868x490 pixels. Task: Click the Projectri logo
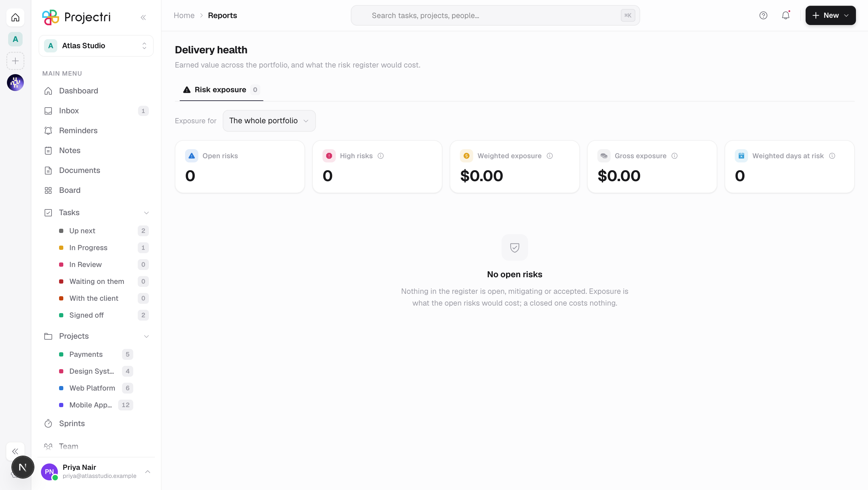tap(76, 17)
